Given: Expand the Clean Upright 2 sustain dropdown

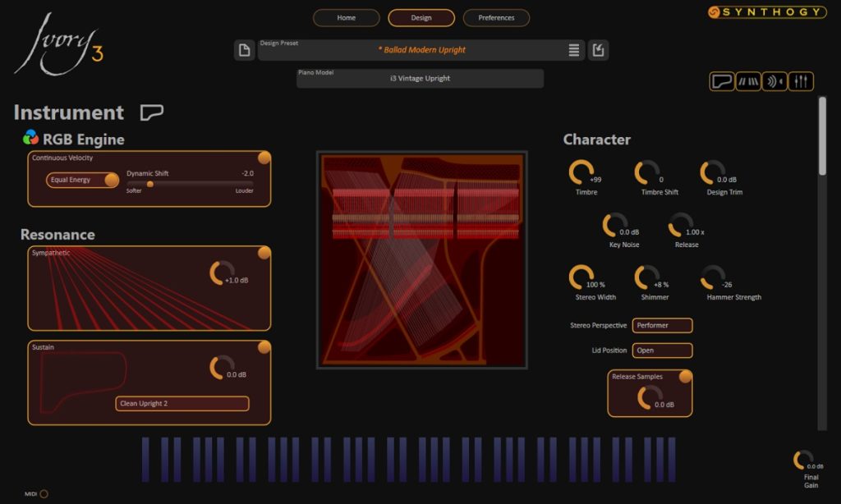Looking at the screenshot, I should (182, 404).
